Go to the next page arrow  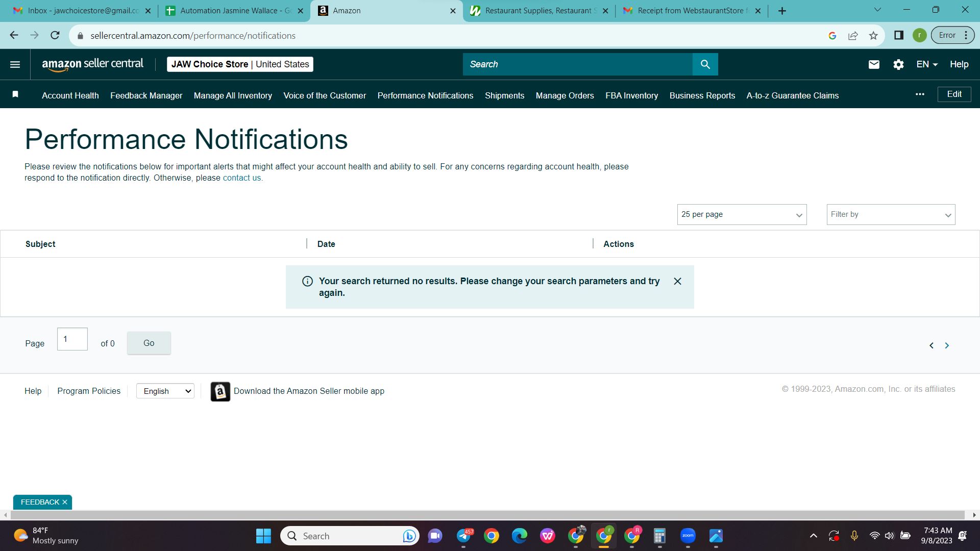pyautogui.click(x=947, y=345)
